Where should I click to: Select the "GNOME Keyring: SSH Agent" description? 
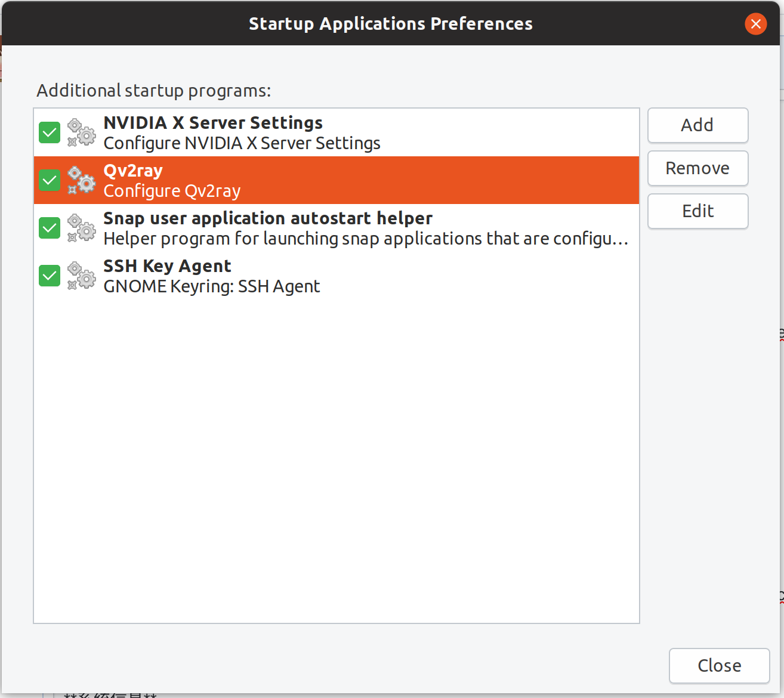(x=212, y=286)
